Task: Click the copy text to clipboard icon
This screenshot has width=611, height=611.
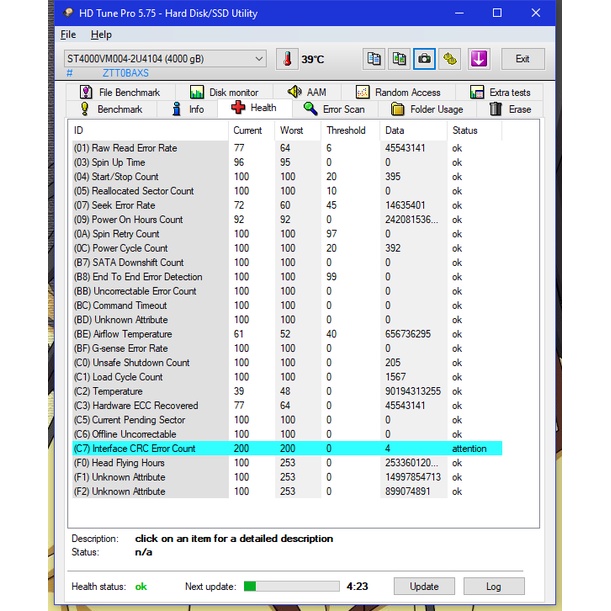Action: coord(374,59)
